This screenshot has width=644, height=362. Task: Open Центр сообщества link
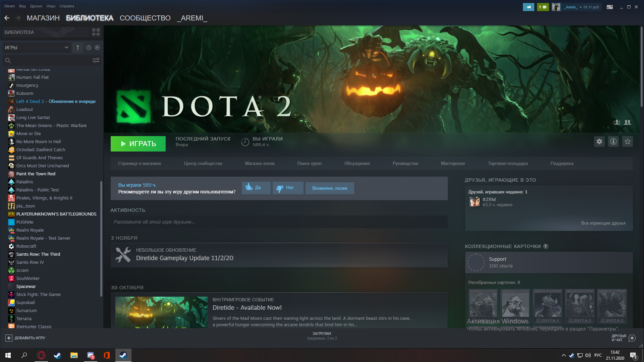(x=203, y=164)
